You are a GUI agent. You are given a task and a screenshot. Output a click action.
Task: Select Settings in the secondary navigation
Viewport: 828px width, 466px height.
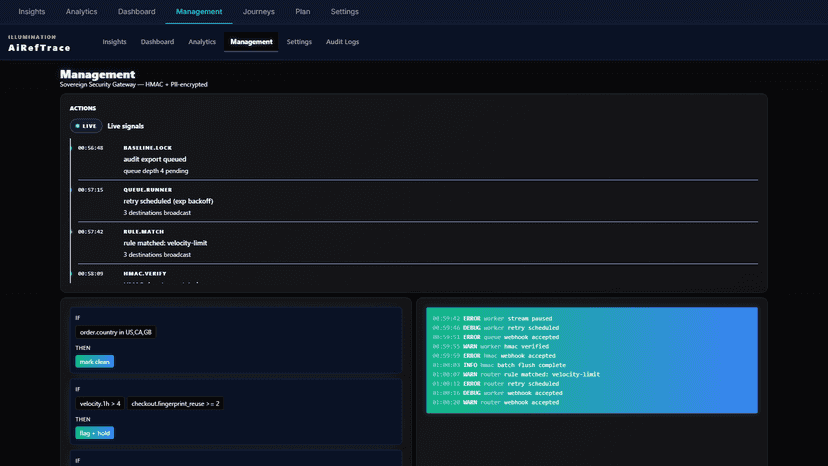(x=299, y=42)
